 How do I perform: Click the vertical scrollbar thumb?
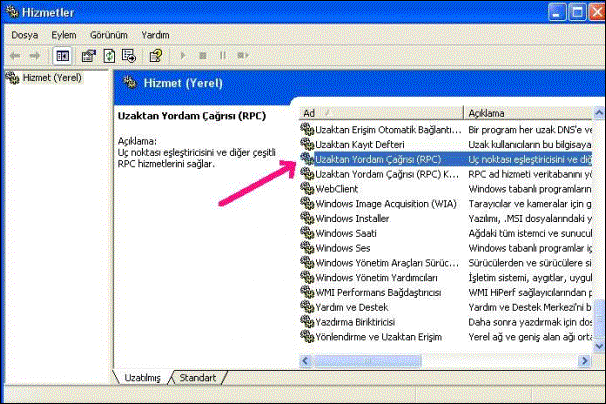599,320
